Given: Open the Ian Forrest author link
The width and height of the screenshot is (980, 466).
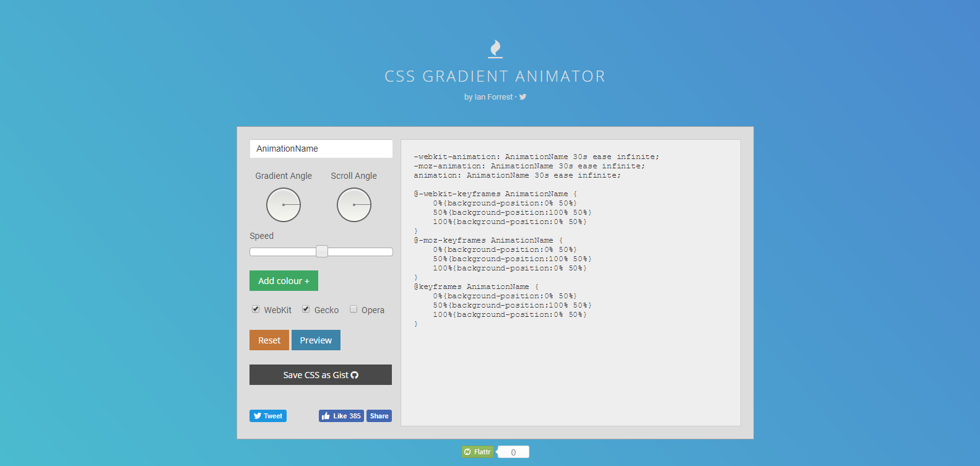Looking at the screenshot, I should click(493, 97).
